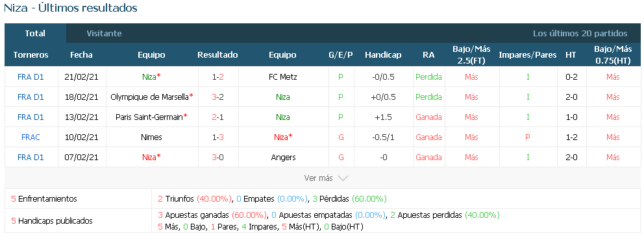Open the 3-0 result against Angers
The image size is (644, 236).
[218, 157]
